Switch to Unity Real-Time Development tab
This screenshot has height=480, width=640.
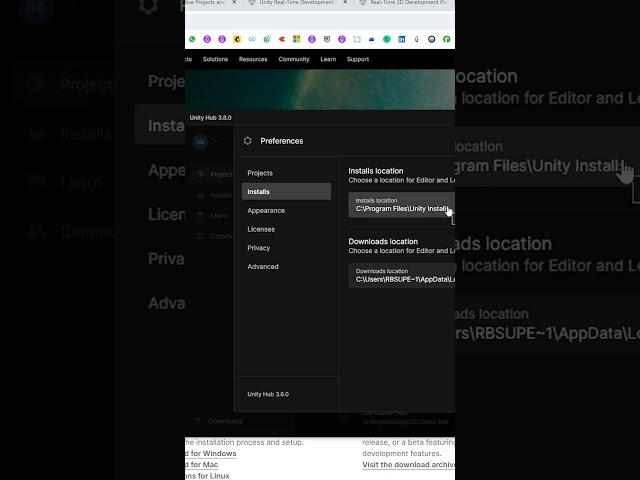(296, 2)
